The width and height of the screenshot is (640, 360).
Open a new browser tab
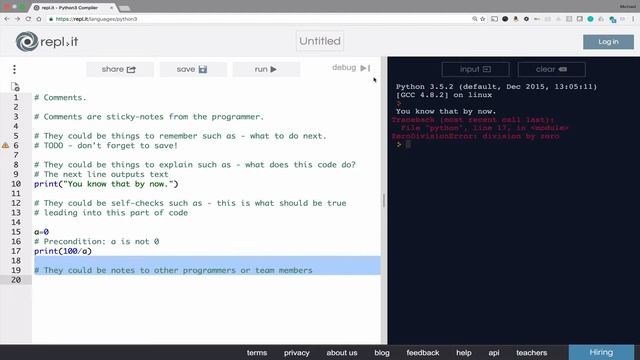(x=124, y=8)
